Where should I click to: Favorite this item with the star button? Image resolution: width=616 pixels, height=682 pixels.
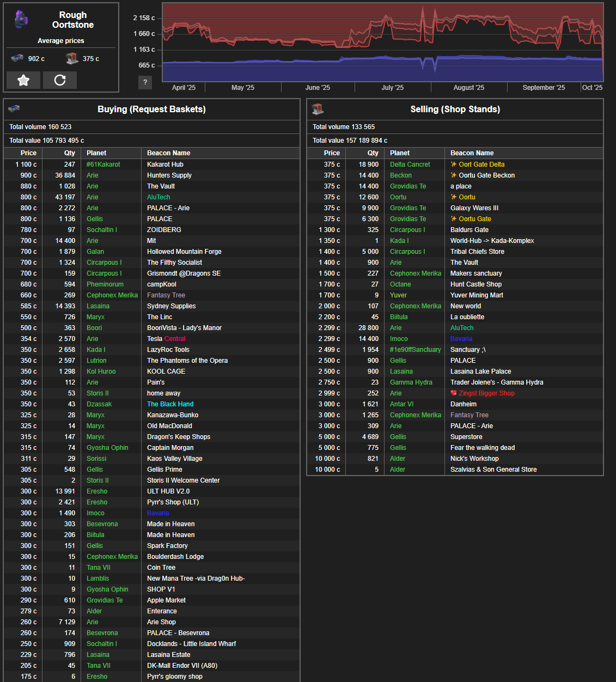[x=23, y=80]
